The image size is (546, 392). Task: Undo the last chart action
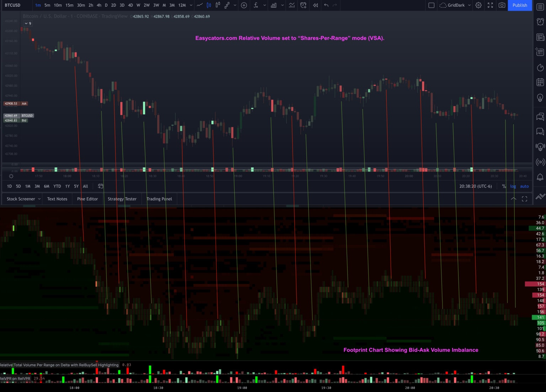tap(326, 5)
